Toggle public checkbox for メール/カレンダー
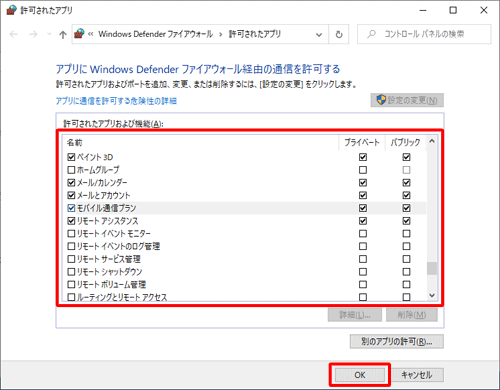 (406, 183)
